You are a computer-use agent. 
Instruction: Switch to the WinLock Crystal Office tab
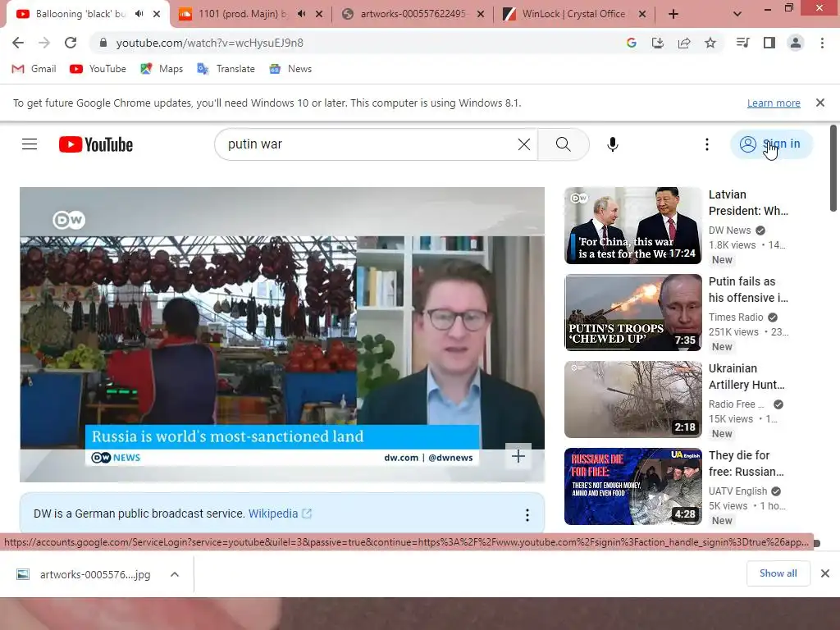coord(573,14)
